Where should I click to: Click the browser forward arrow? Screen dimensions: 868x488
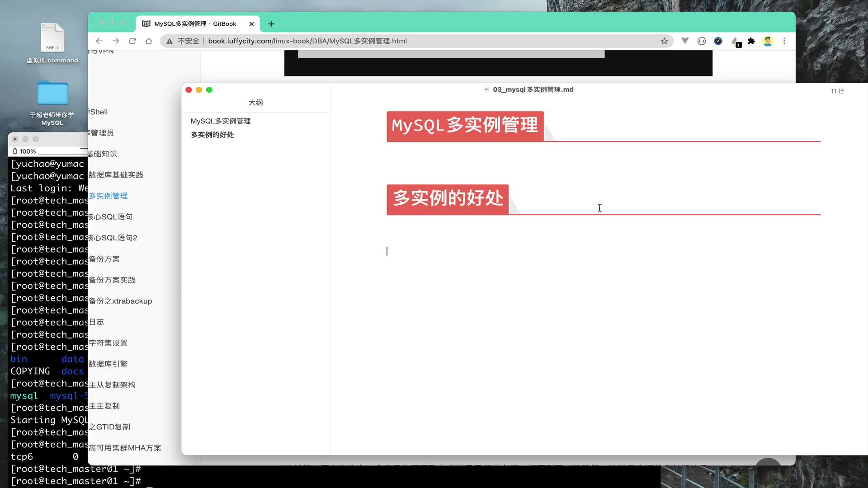[x=116, y=41]
